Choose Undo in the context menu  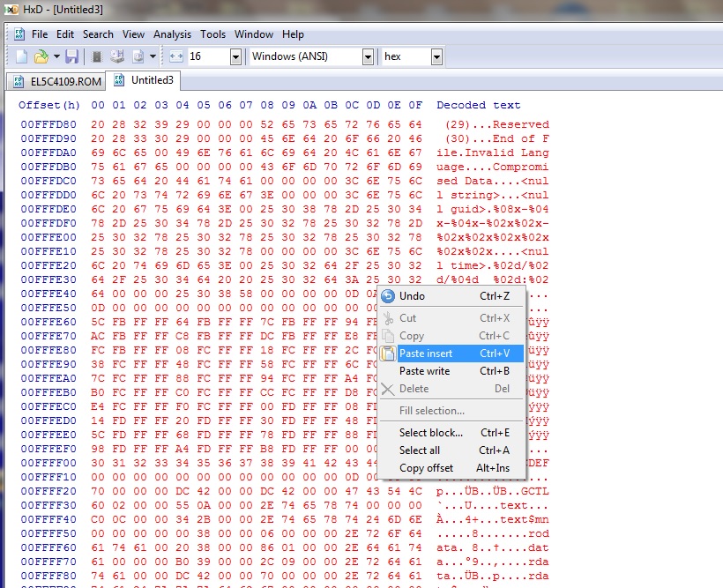tap(451, 296)
